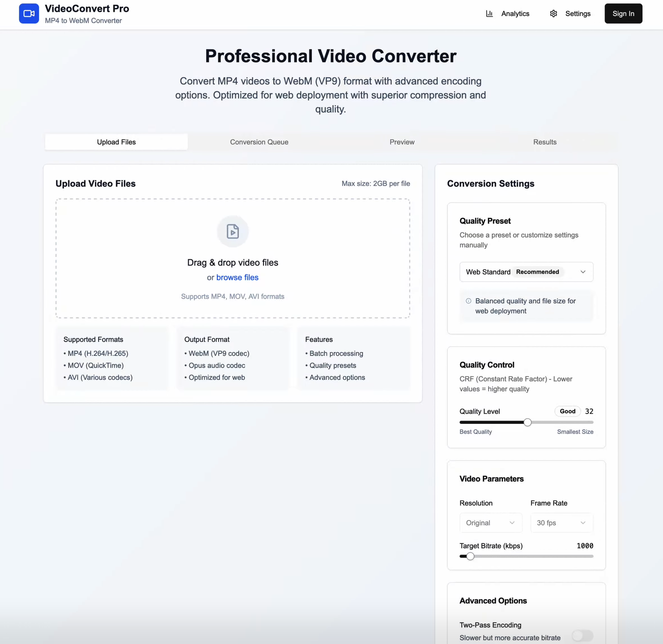This screenshot has width=663, height=644.
Task: Click the Sign In button
Action: [x=623, y=14]
